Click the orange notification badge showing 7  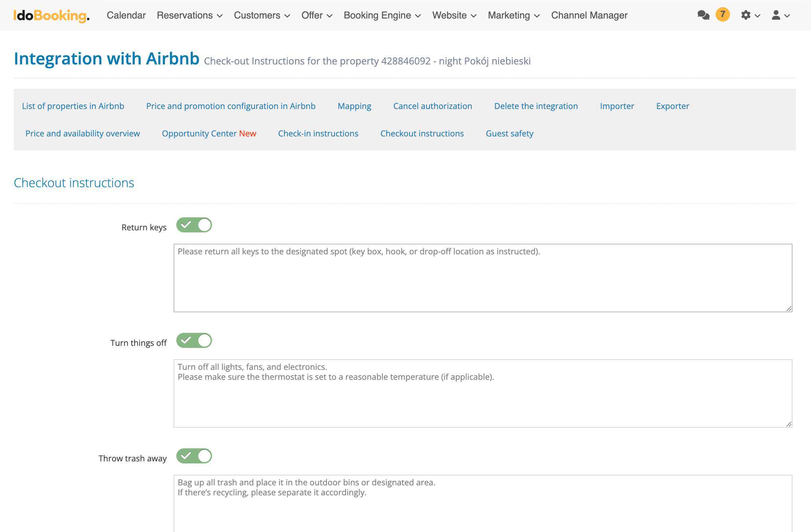tap(722, 14)
